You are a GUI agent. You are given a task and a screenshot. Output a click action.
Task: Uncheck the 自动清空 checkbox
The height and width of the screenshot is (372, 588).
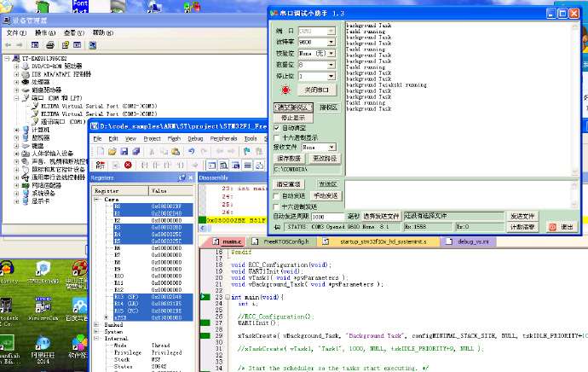pyautogui.click(x=276, y=128)
